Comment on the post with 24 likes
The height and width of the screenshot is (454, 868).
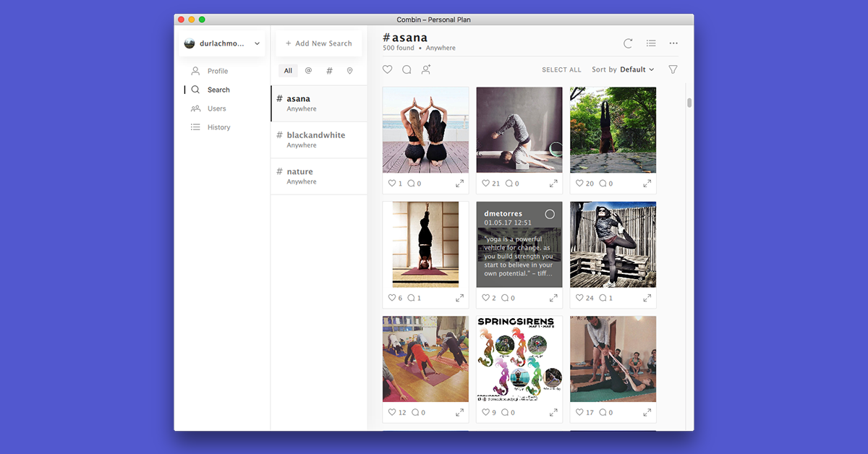point(603,298)
